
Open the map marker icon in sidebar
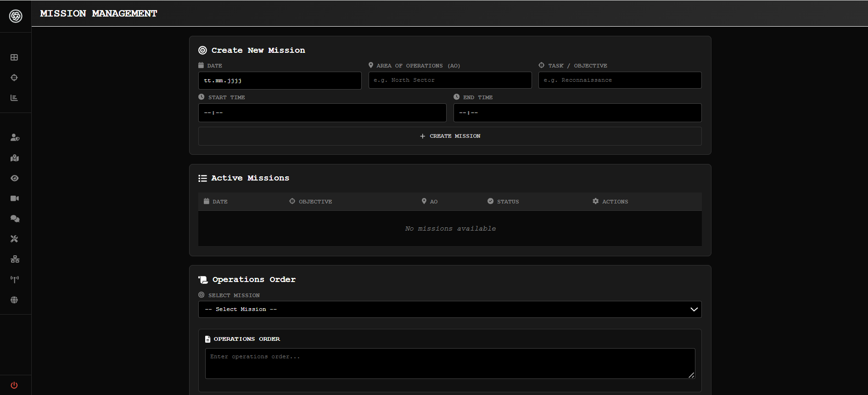click(x=15, y=158)
